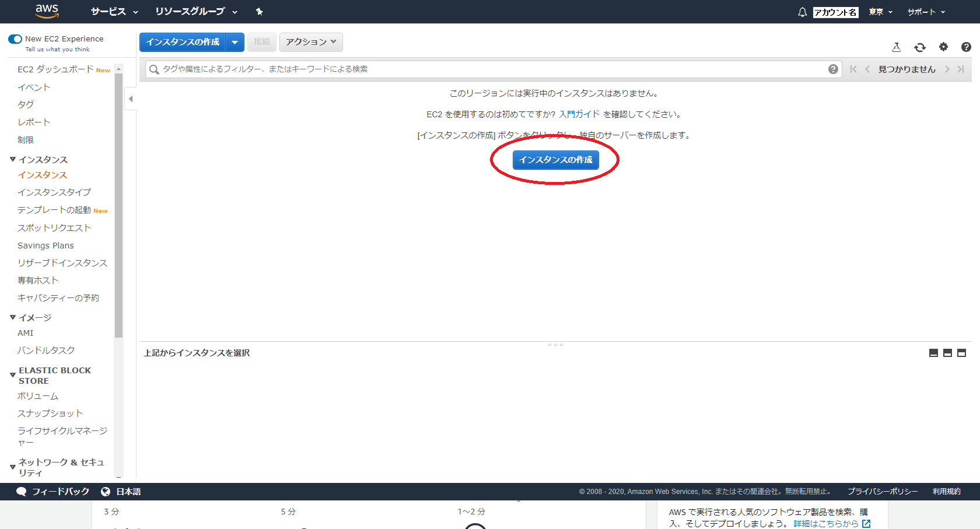The image size is (980, 529).
Task: Switch to the split-pane layout view
Action: (946, 352)
